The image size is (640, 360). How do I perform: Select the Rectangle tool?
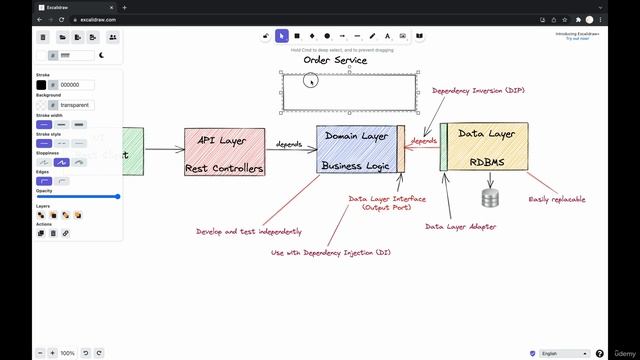click(x=297, y=36)
